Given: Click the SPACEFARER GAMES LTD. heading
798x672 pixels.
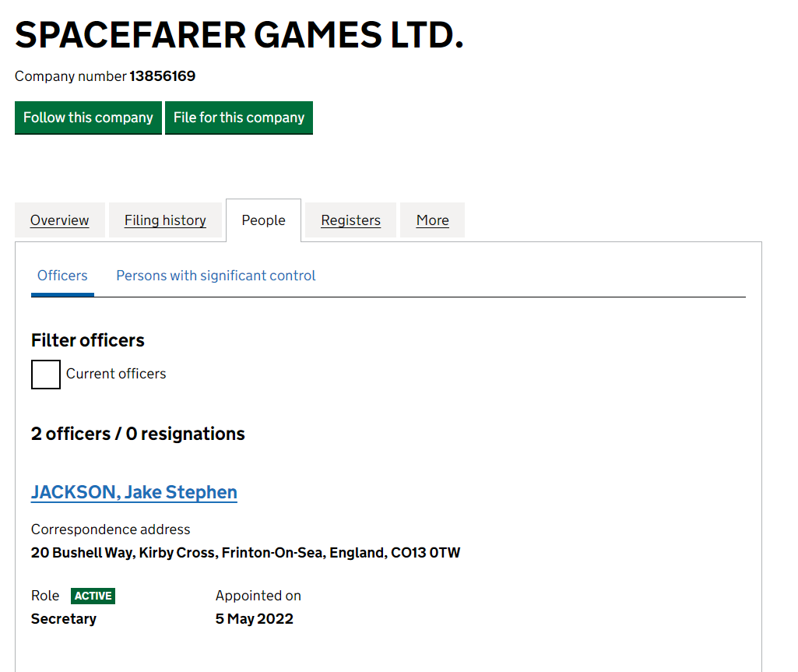Looking at the screenshot, I should click(239, 35).
